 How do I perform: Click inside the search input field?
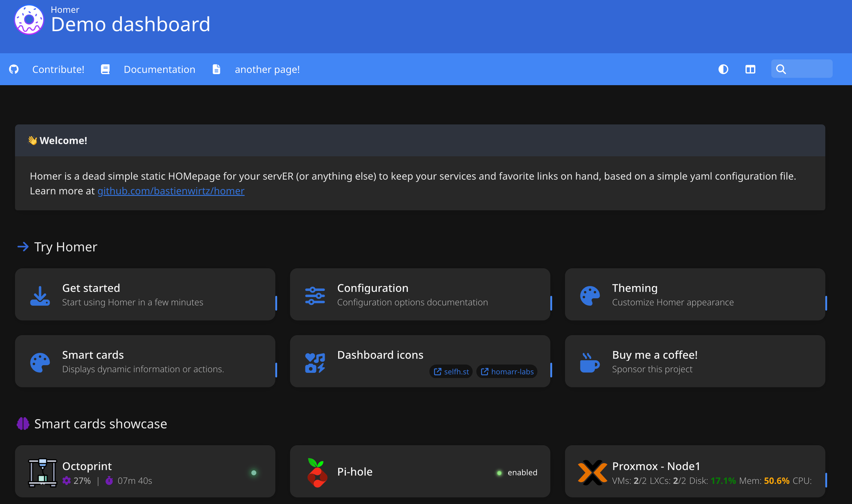tap(807, 69)
